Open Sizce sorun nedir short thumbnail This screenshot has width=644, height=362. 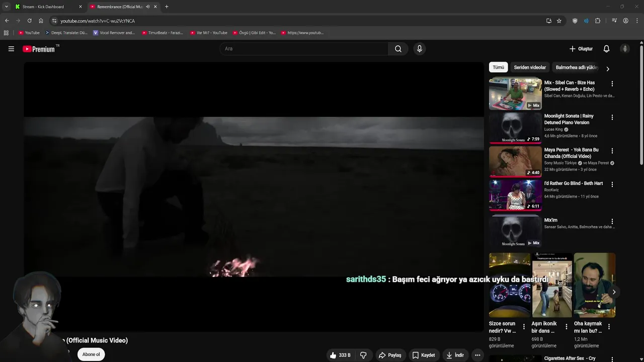tap(510, 285)
